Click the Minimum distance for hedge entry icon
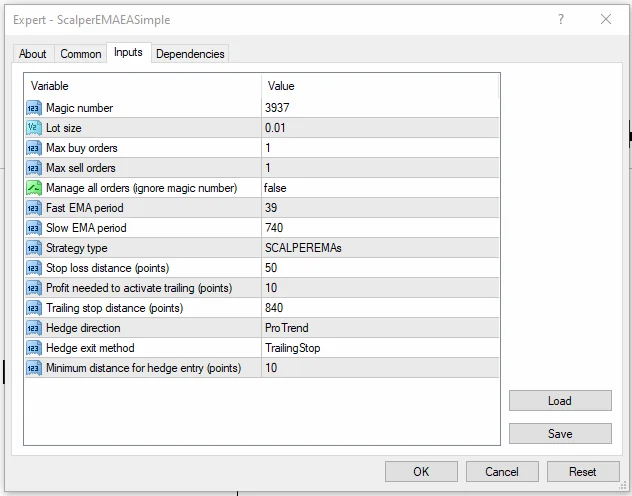The image size is (632, 496). 34,368
